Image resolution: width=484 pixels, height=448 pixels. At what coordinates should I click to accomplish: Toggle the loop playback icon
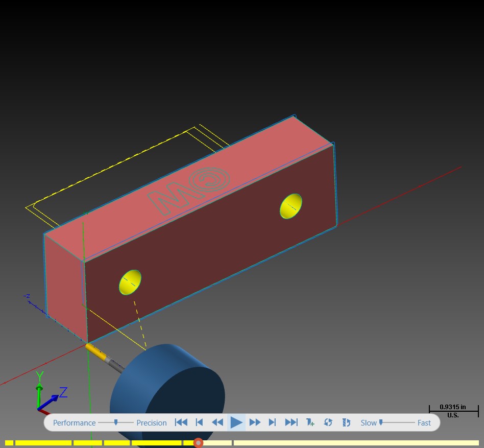coord(328,422)
